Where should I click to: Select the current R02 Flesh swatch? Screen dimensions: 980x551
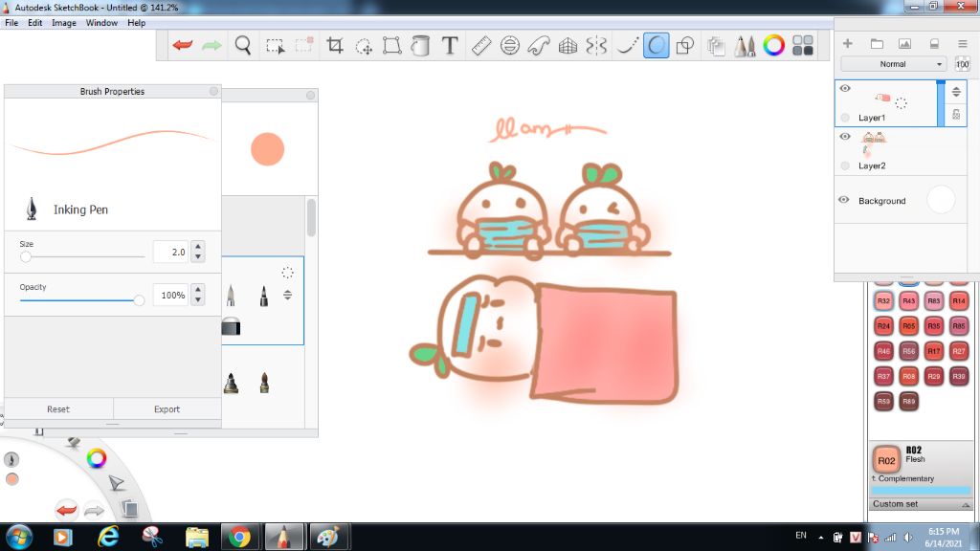click(x=886, y=460)
